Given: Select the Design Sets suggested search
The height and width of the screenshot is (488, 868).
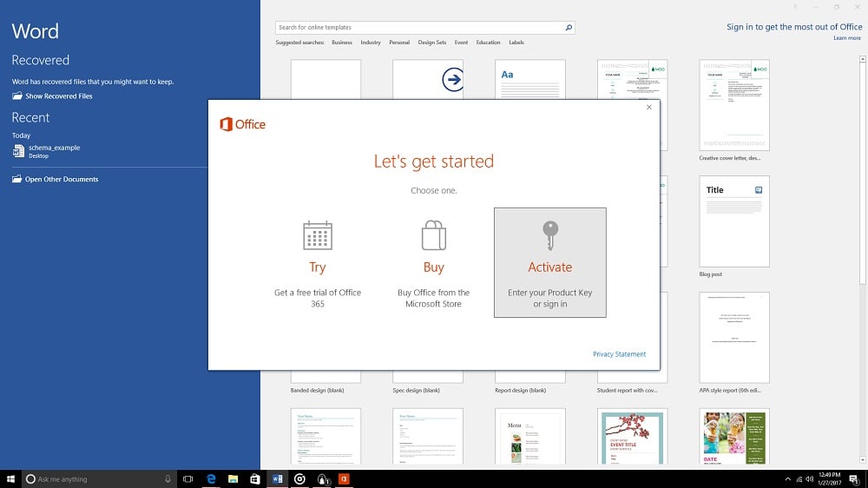Looking at the screenshot, I should click(x=431, y=42).
